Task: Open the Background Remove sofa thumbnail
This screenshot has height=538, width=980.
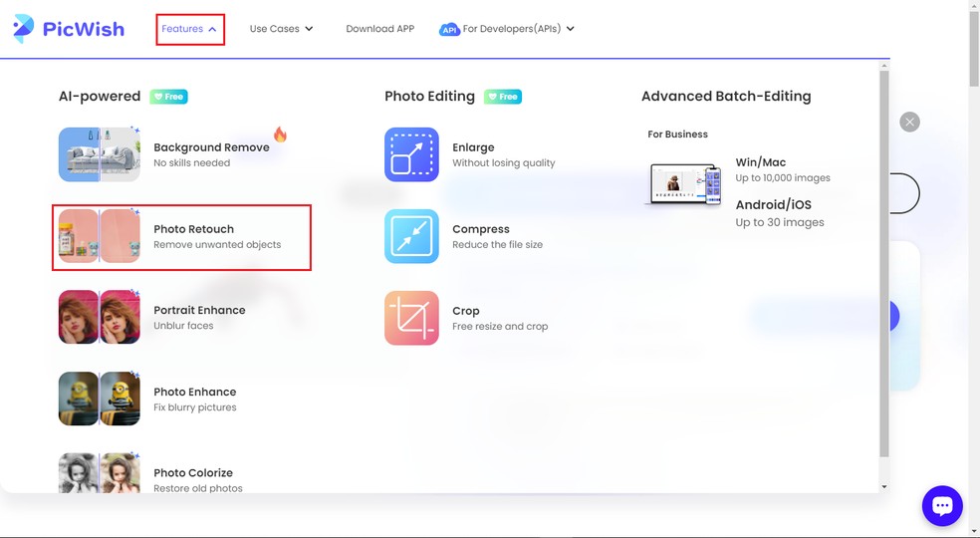Action: coord(100,154)
